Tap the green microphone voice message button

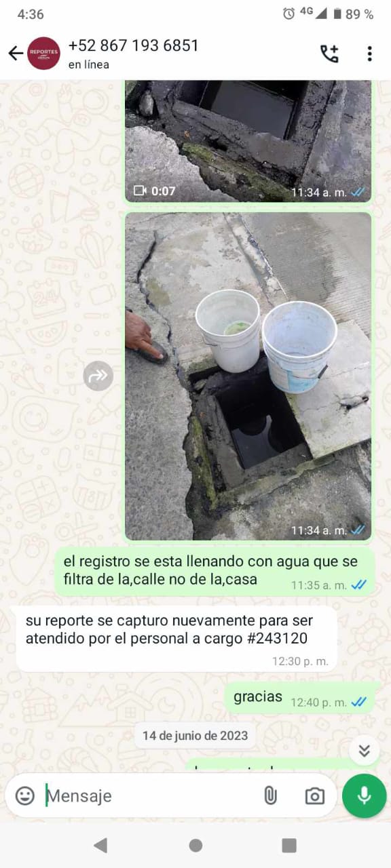click(365, 795)
